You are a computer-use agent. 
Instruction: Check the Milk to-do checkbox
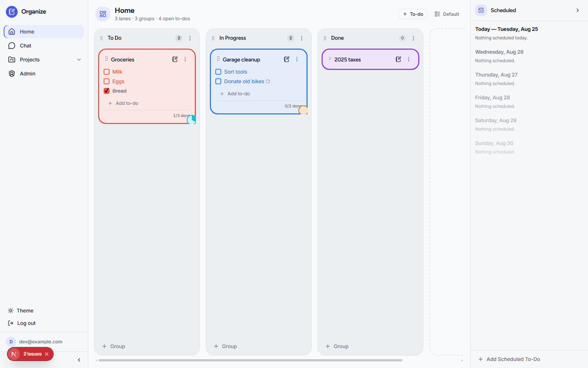click(x=107, y=72)
